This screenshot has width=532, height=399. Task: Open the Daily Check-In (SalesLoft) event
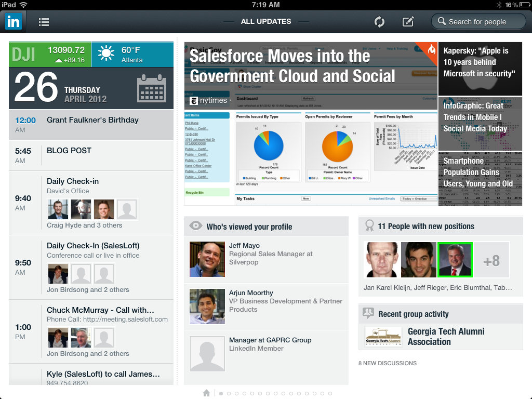point(91,268)
